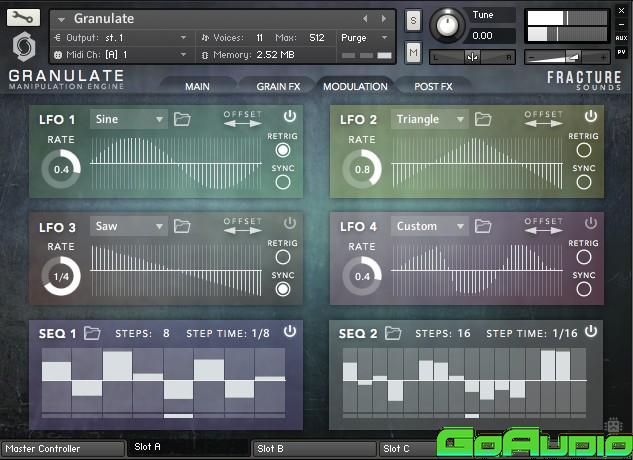633x460 pixels.
Task: Click the PV button
Action: [621, 52]
